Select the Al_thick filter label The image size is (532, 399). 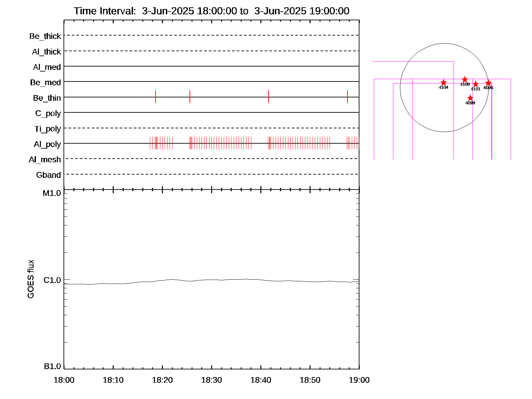pos(47,52)
